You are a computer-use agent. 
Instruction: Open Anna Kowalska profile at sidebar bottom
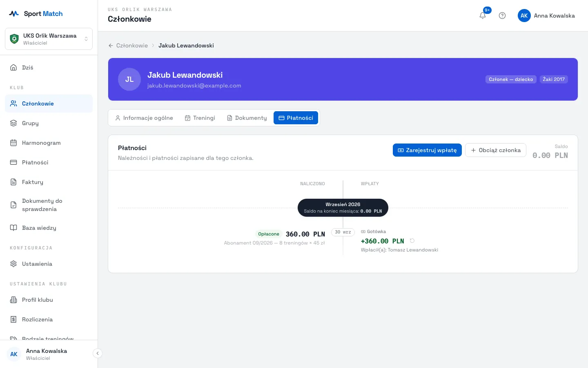click(47, 354)
